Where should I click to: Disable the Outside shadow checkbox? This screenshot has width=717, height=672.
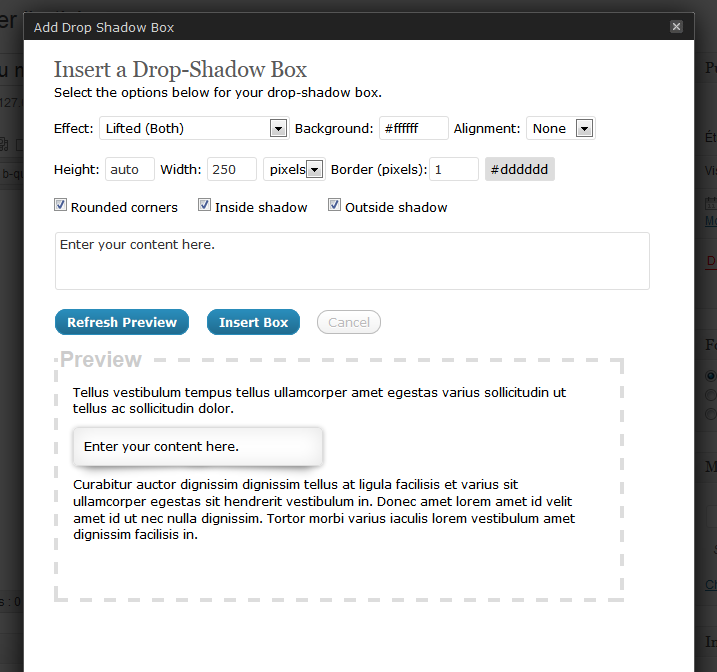coord(334,205)
